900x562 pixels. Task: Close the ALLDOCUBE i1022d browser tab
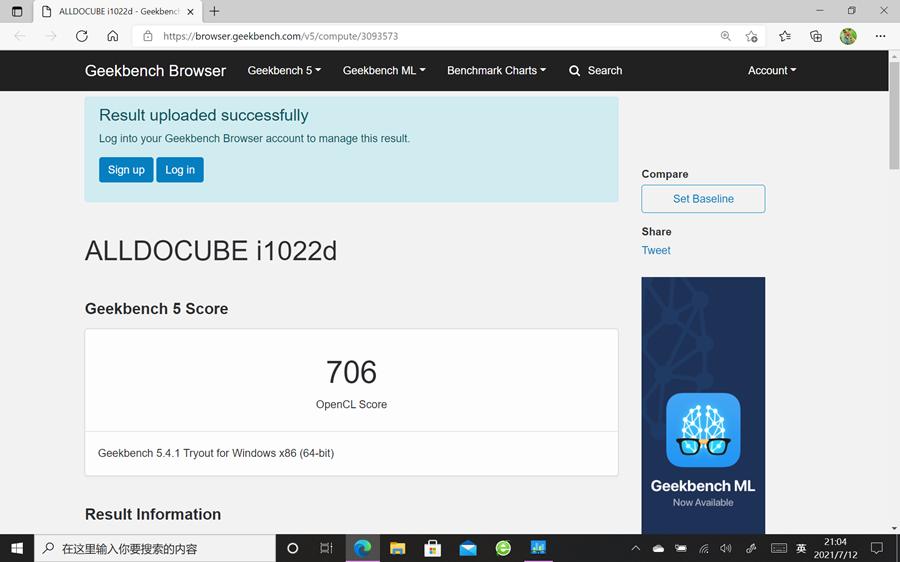[191, 11]
